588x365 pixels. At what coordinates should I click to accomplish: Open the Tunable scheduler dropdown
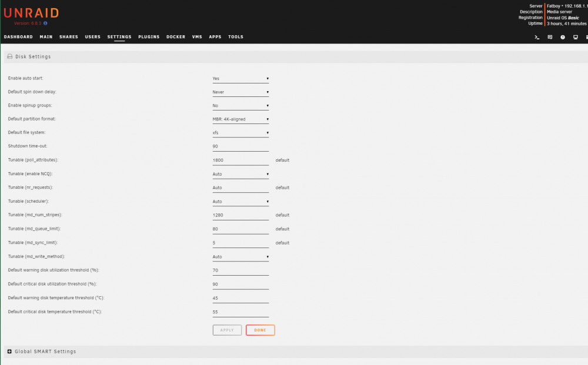[240, 202]
